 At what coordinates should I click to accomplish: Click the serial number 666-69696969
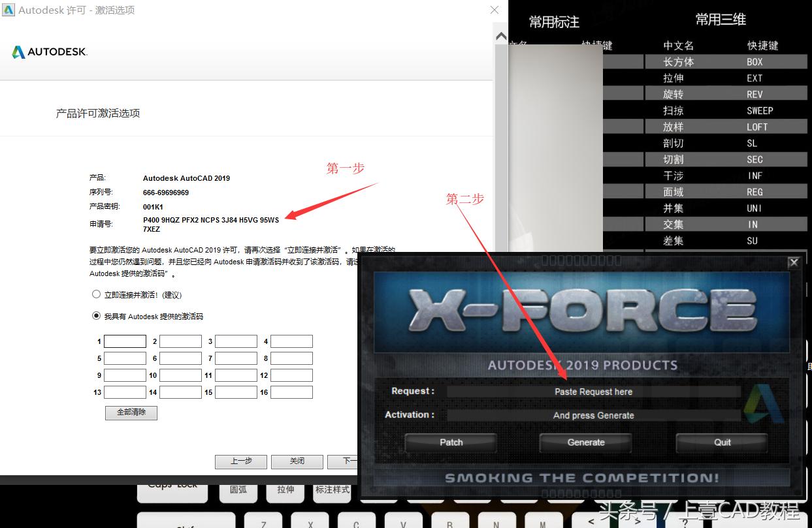click(x=166, y=193)
